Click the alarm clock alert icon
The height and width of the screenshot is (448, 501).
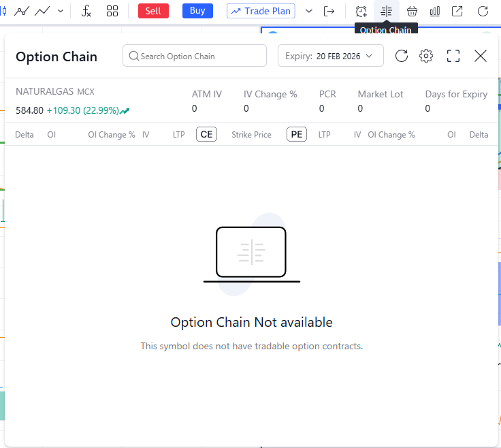pyautogui.click(x=361, y=11)
